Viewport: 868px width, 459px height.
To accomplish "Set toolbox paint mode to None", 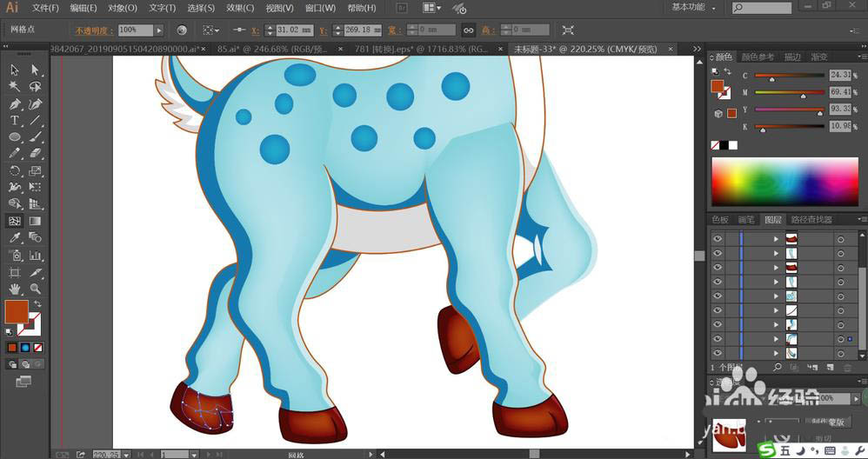I will point(37,348).
